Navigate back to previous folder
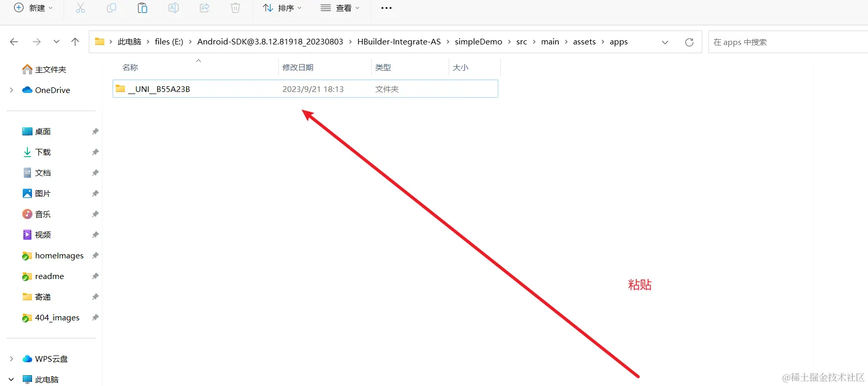The height and width of the screenshot is (386, 868). click(14, 42)
